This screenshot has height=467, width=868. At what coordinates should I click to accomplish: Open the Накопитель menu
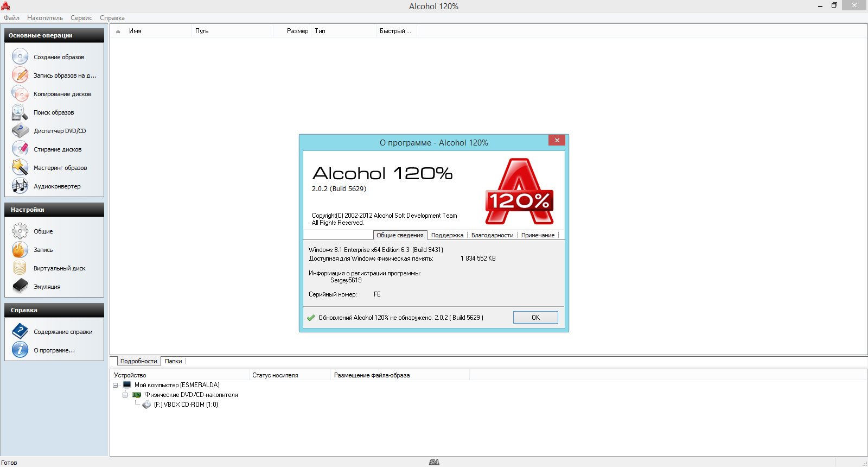tap(45, 18)
